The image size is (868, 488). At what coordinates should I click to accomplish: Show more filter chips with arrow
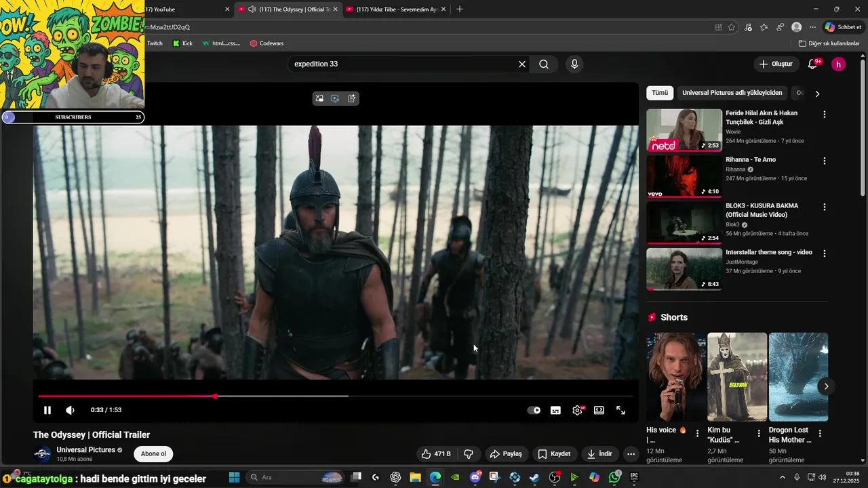(x=817, y=94)
